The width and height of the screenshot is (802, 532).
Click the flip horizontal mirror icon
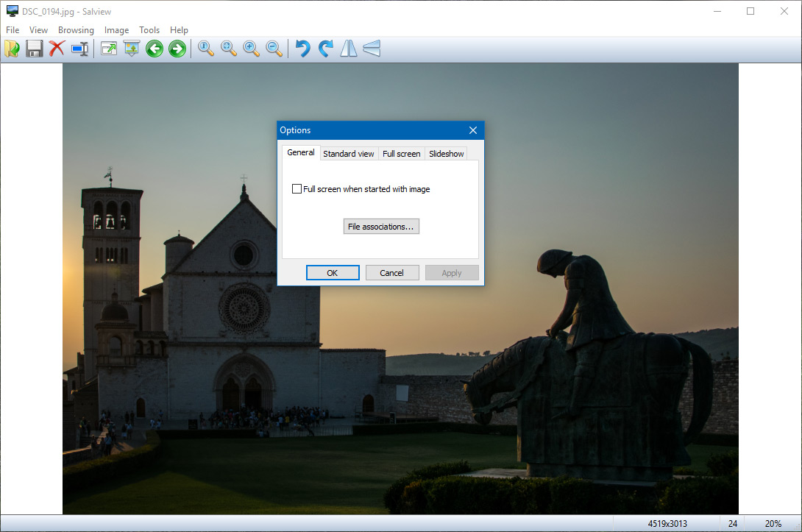pyautogui.click(x=348, y=49)
